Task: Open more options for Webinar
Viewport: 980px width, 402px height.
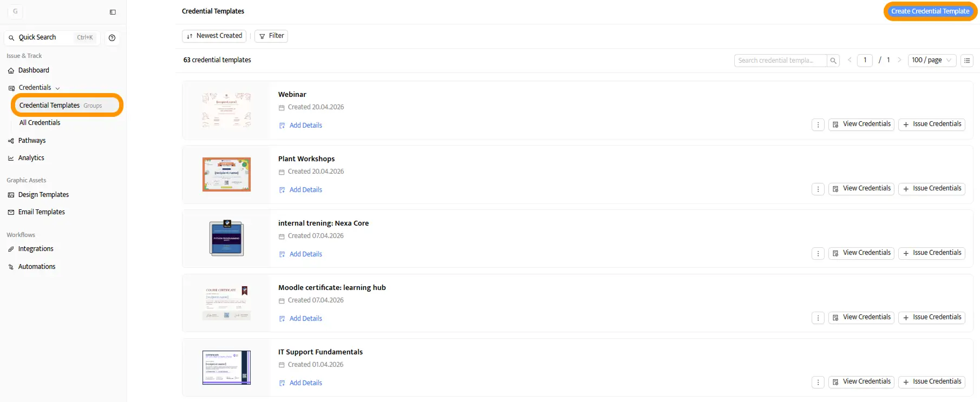Action: 818,124
